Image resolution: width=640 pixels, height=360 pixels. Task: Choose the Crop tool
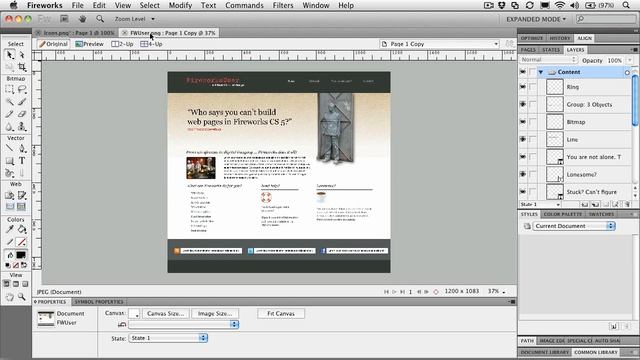click(x=22, y=67)
